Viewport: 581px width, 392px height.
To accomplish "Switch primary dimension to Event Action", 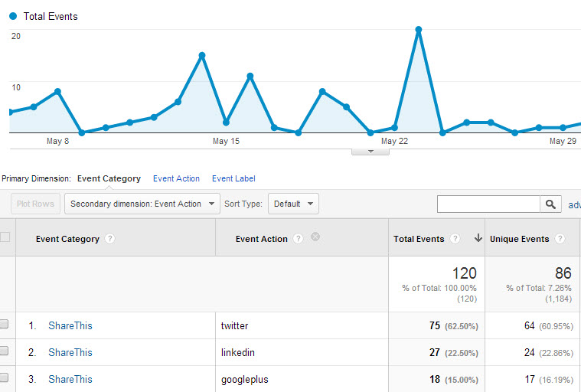I will (176, 178).
